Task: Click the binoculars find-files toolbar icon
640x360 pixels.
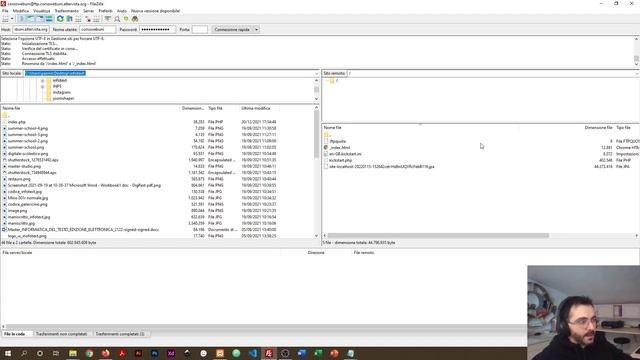Action: (x=135, y=19)
